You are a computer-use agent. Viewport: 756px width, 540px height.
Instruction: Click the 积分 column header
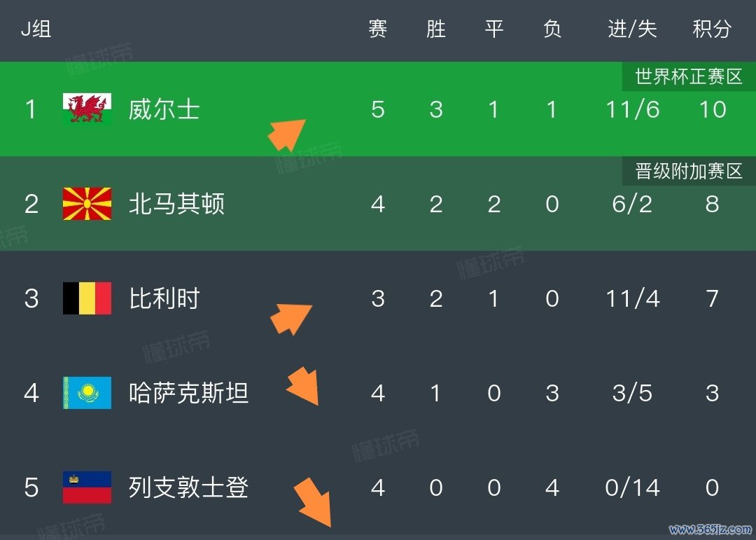(712, 29)
